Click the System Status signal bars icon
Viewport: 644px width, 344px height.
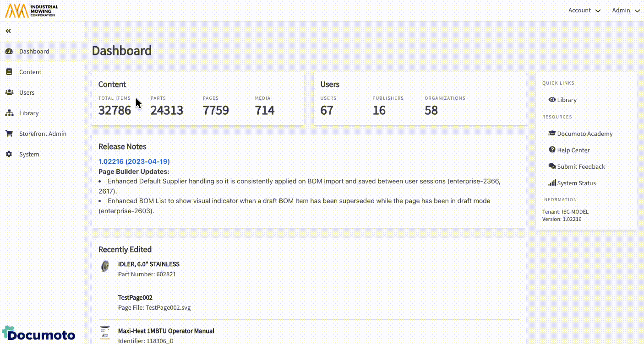[552, 183]
